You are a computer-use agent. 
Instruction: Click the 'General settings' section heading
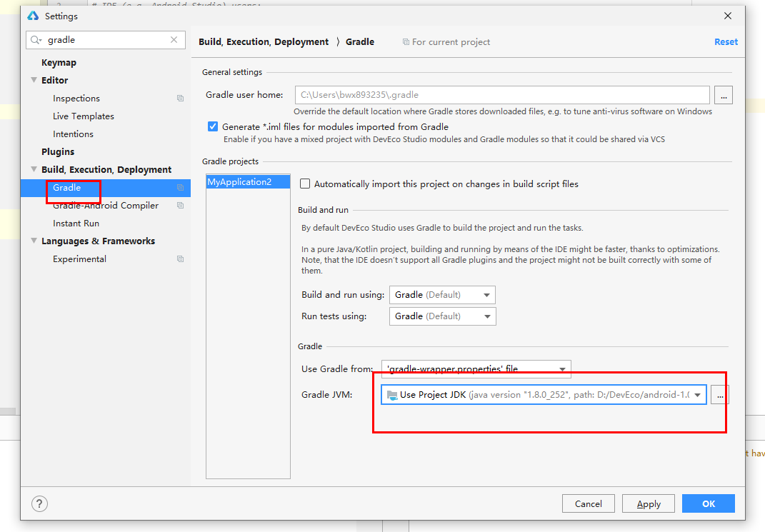click(x=231, y=72)
